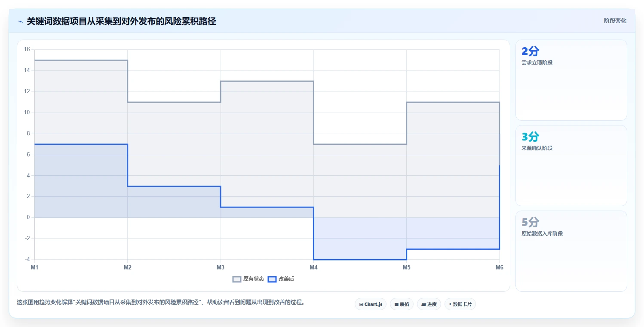
Task: Click the 0 y-axis value
Action: coord(28,217)
